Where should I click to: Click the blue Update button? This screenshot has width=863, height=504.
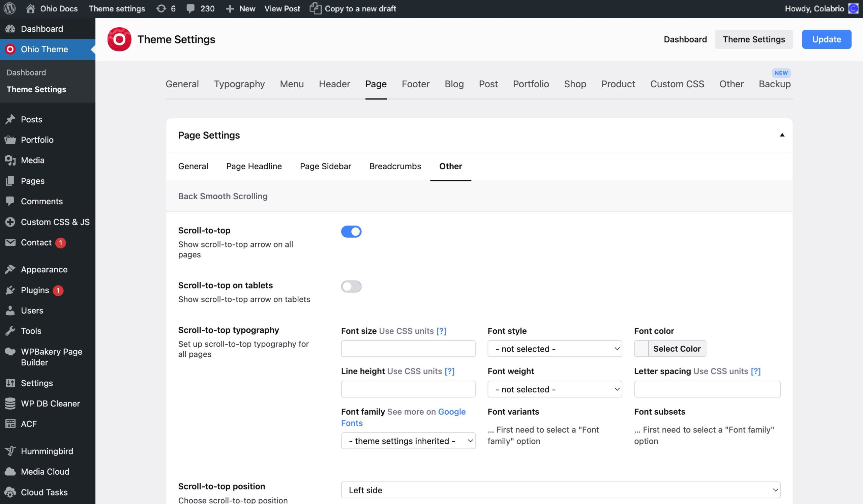826,39
